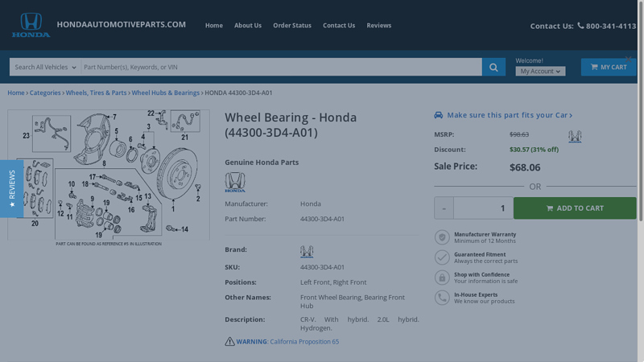Open the Order Status menu item
644x362 pixels.
291,26
